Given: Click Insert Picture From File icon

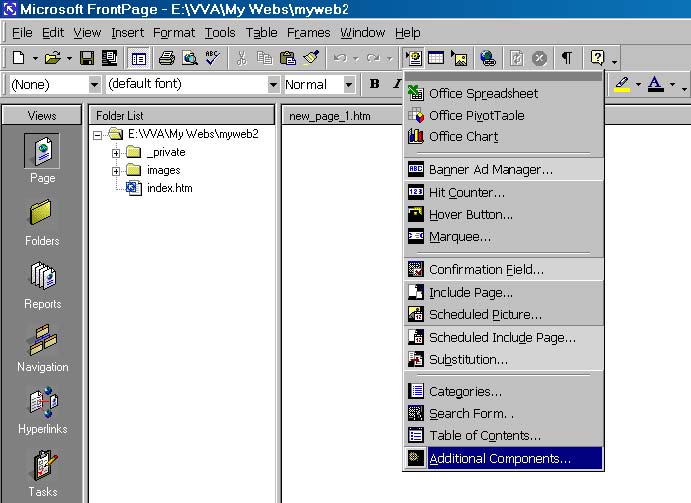Looking at the screenshot, I should [x=459, y=58].
